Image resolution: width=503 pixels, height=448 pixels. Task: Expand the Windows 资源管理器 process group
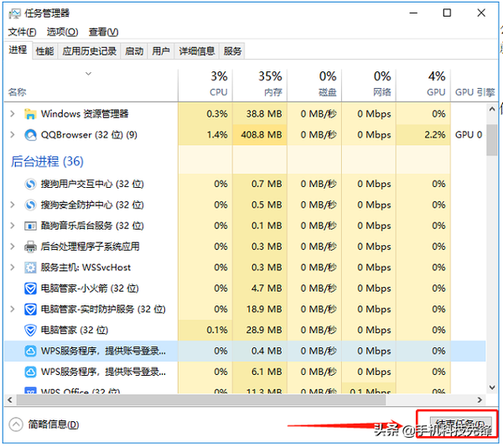pyautogui.click(x=12, y=114)
